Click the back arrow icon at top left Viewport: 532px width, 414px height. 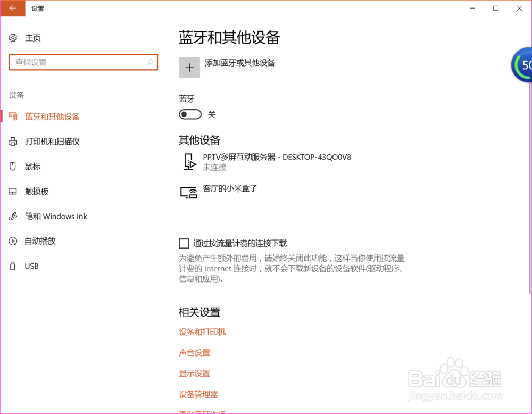point(12,9)
